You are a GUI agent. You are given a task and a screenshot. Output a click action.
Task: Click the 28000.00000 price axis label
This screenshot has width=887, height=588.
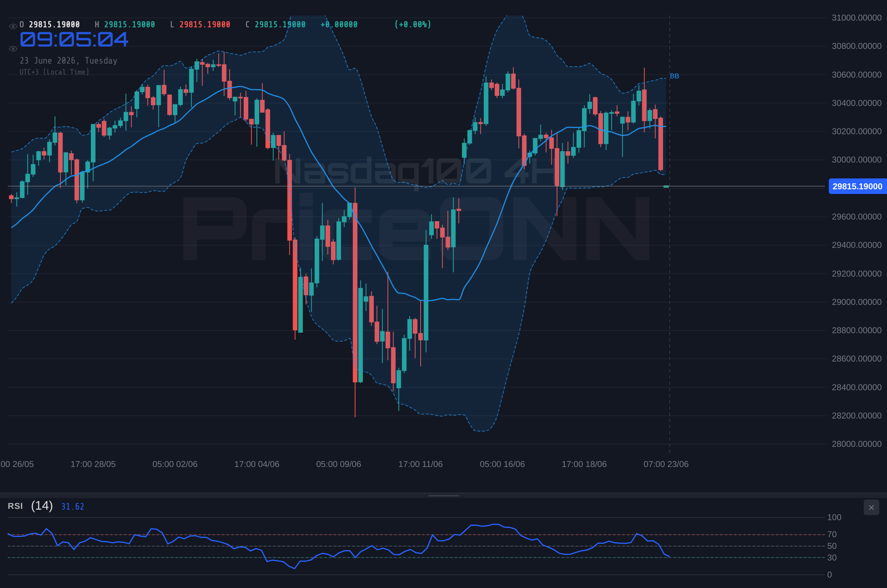857,444
